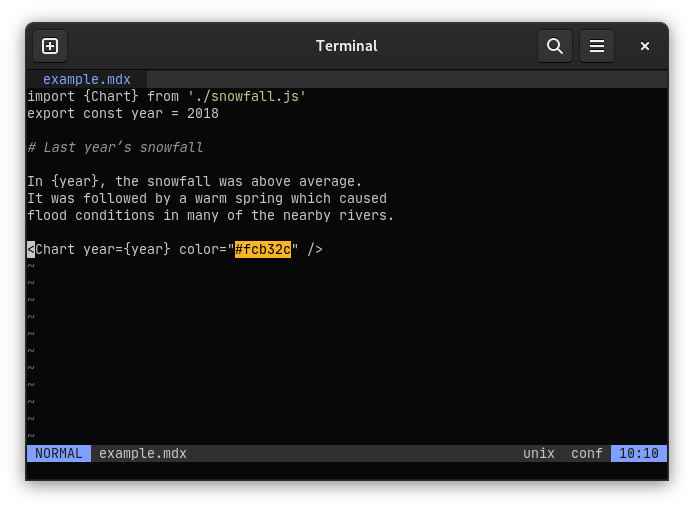Click the year={year} attribute
The image size is (694, 509).
coord(127,249)
